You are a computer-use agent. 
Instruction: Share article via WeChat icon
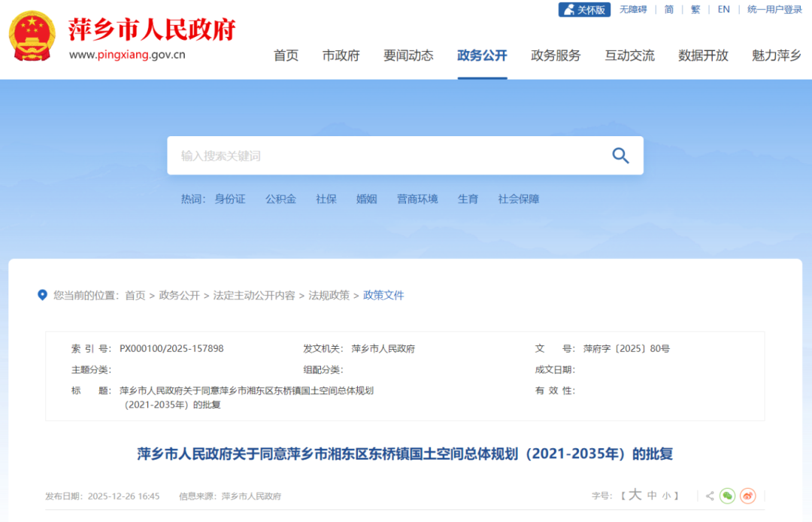click(728, 496)
